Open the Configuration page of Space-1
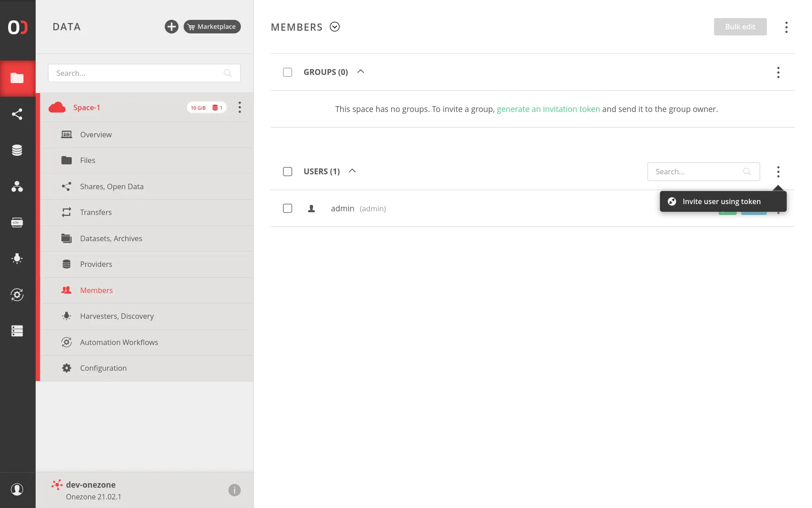Image resolution: width=812 pixels, height=508 pixels. pos(103,368)
